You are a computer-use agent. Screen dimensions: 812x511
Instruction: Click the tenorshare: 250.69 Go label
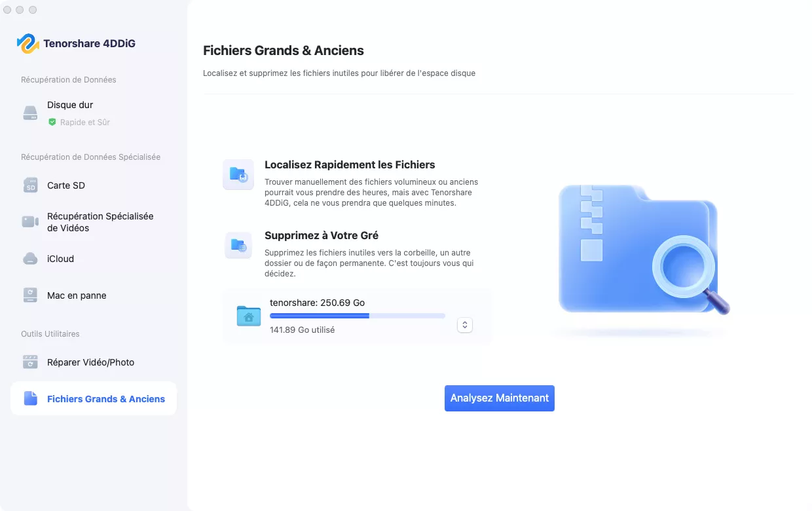318,303
